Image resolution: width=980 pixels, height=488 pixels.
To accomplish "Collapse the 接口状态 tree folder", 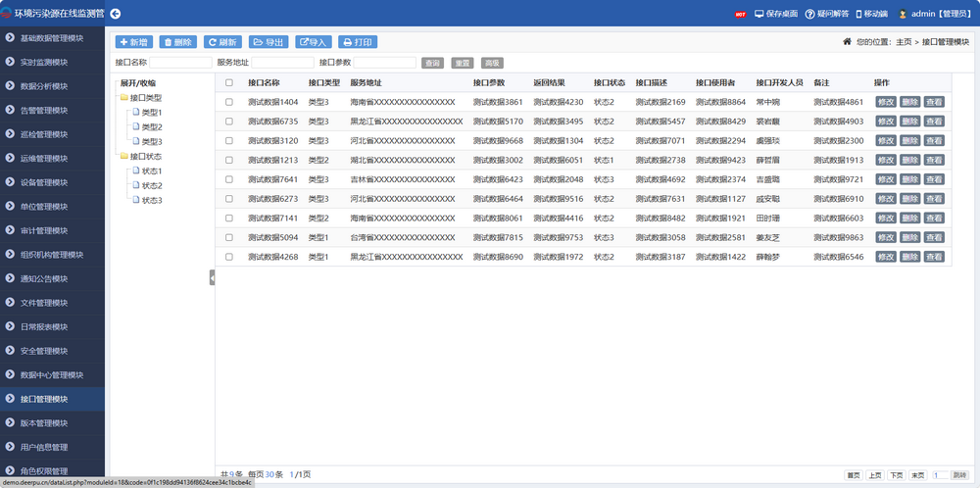I will (124, 157).
